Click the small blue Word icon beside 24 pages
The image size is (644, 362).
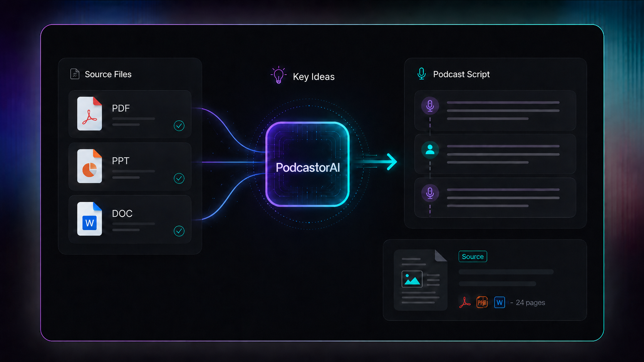[500, 302]
